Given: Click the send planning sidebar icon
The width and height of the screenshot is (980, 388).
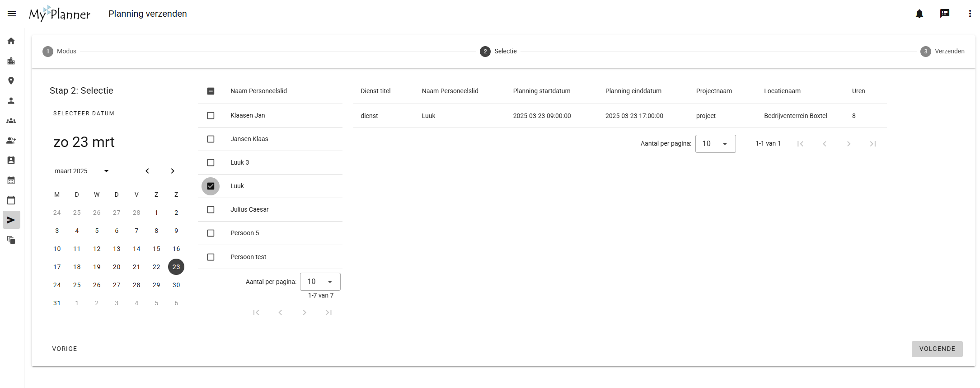Looking at the screenshot, I should (x=11, y=220).
